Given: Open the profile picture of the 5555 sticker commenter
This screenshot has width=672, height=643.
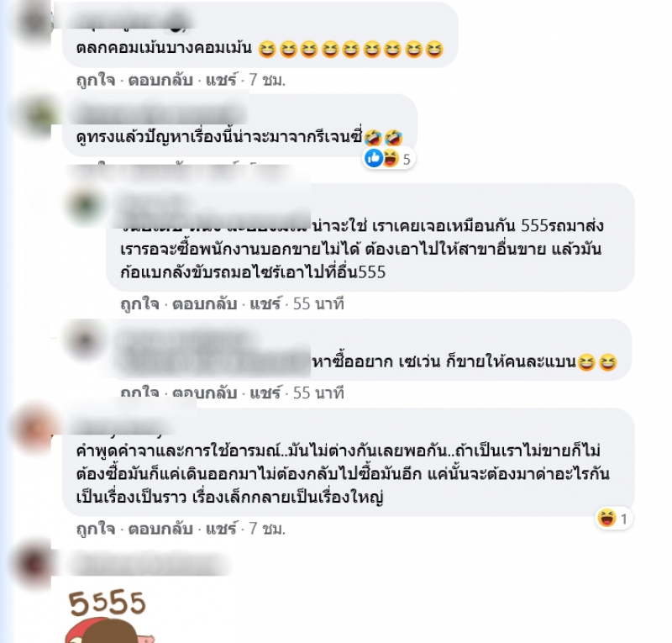Looking at the screenshot, I should 35,564.
